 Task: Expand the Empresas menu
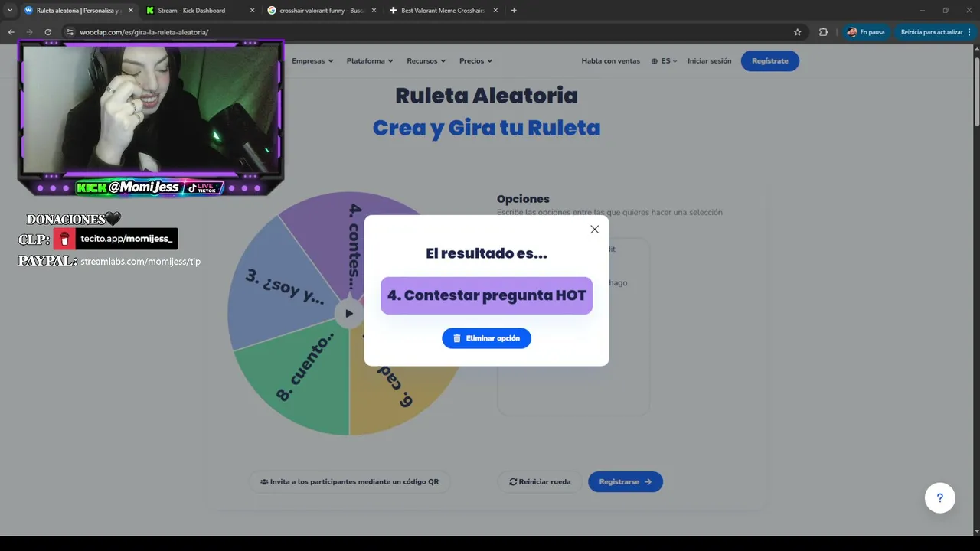pyautogui.click(x=312, y=61)
